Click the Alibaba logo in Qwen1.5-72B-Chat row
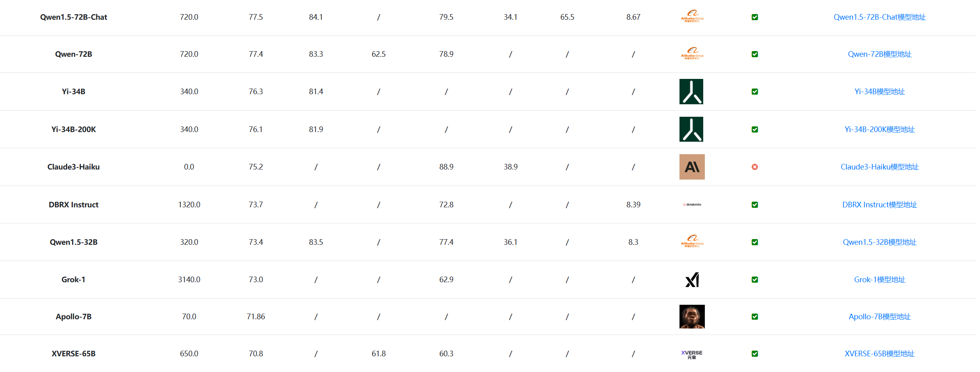Viewport: 980px width, 372px height. 692,17
